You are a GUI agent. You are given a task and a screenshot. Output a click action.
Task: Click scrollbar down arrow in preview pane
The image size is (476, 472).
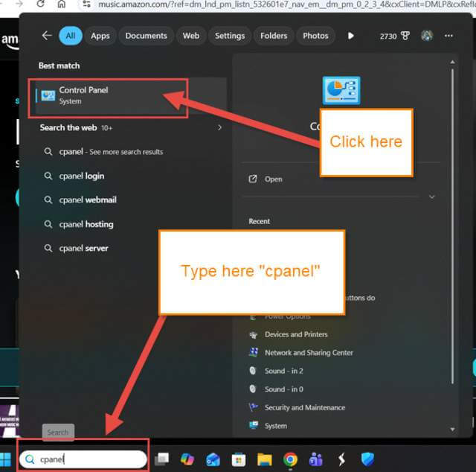pyautogui.click(x=452, y=430)
